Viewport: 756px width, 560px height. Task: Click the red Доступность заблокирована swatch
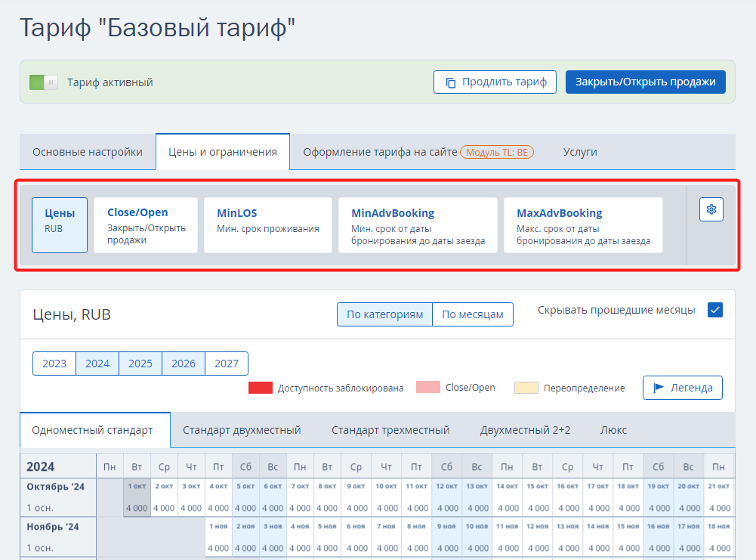pos(260,388)
